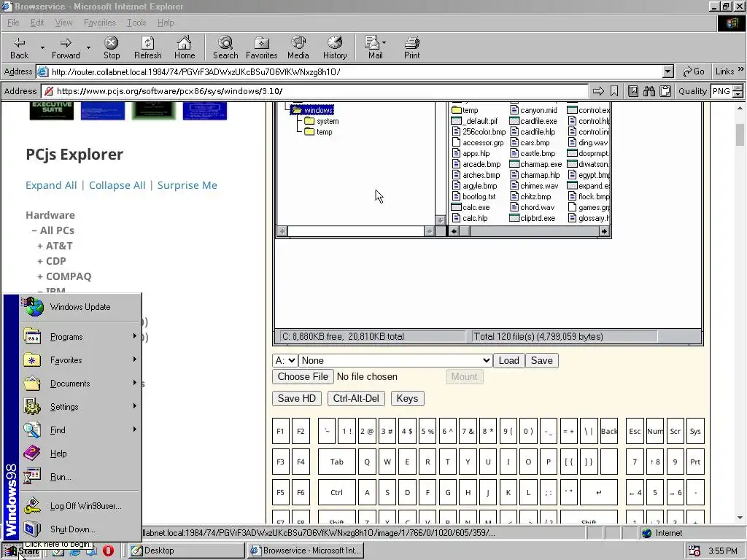Increase Quality with the up stepper arrow

tap(738, 88)
